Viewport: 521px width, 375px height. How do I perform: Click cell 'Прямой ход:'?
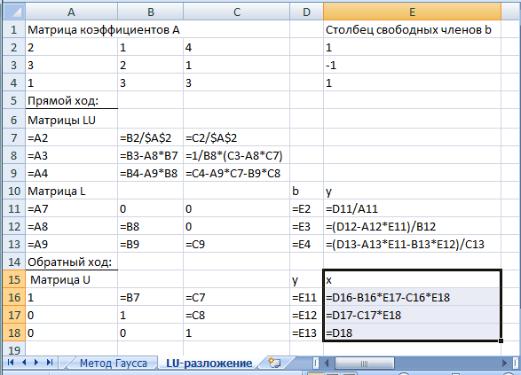click(71, 100)
